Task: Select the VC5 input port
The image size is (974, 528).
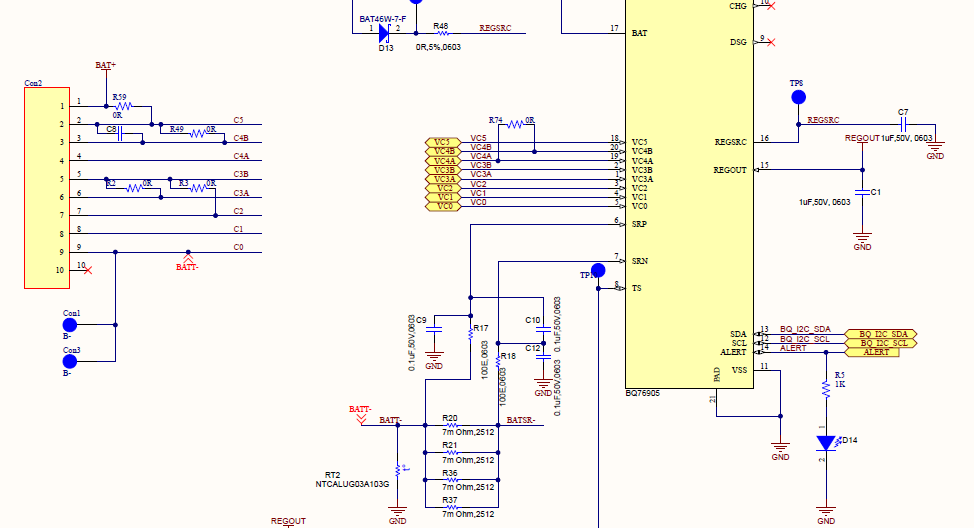Action: click(x=443, y=143)
